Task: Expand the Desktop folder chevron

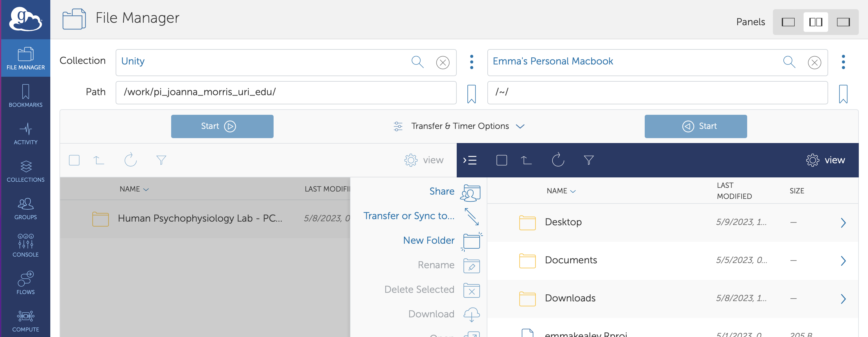Action: coord(843,223)
